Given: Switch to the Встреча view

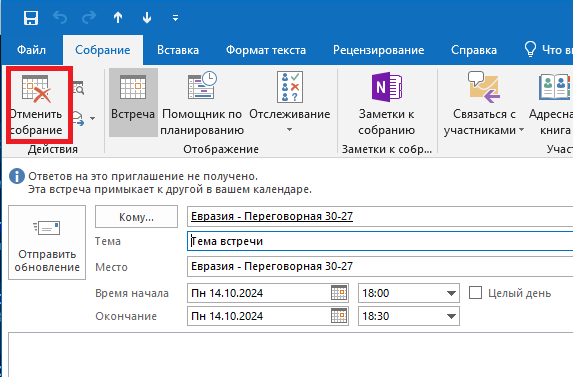Looking at the screenshot, I should coord(133,103).
